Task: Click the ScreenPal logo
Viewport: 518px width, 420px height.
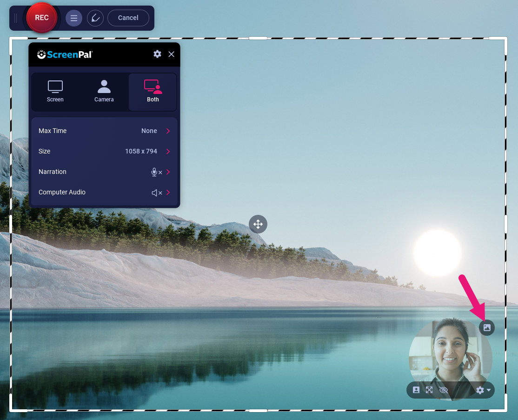Action: 65,54
